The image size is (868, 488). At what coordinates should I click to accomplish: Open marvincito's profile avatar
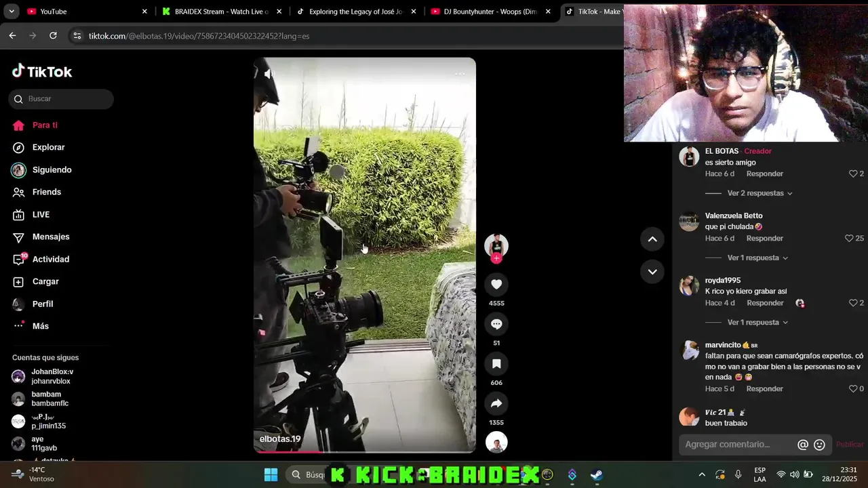(690, 350)
